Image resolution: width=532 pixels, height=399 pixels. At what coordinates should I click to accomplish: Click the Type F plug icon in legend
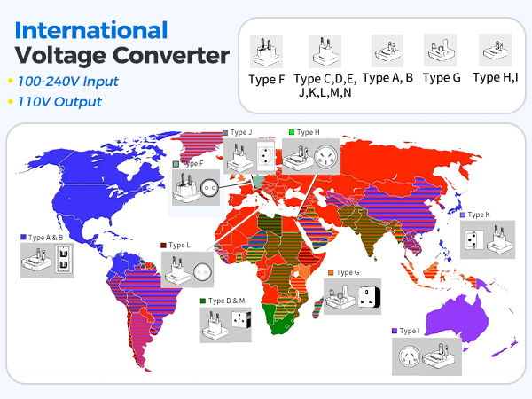(266, 52)
